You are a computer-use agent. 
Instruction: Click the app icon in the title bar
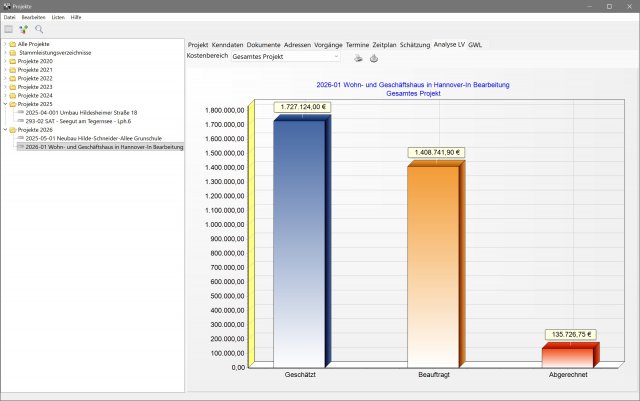tap(6, 6)
